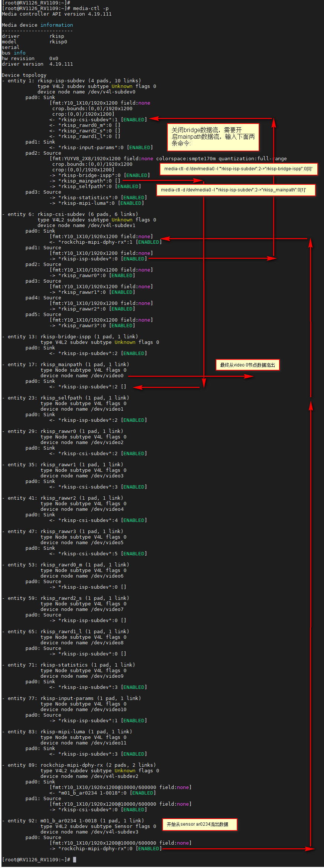Select device node path /dev/video7
This screenshot has width=324, height=868.
click(107, 609)
